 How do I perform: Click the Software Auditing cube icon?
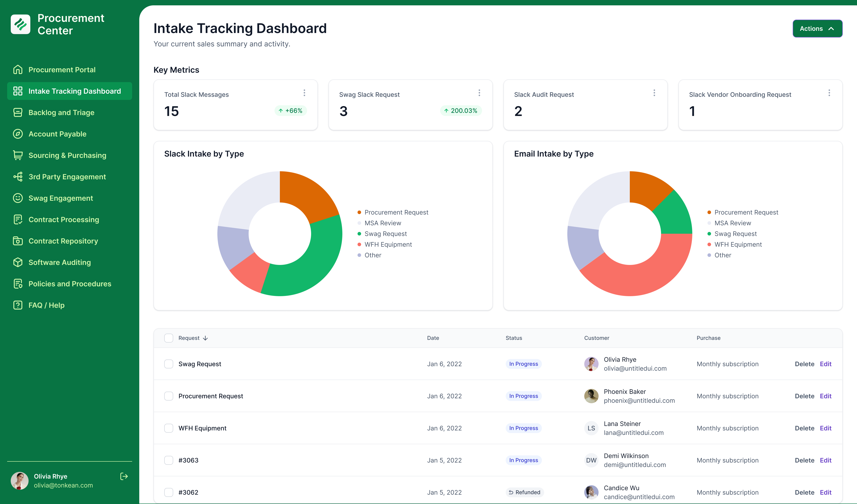(x=18, y=262)
